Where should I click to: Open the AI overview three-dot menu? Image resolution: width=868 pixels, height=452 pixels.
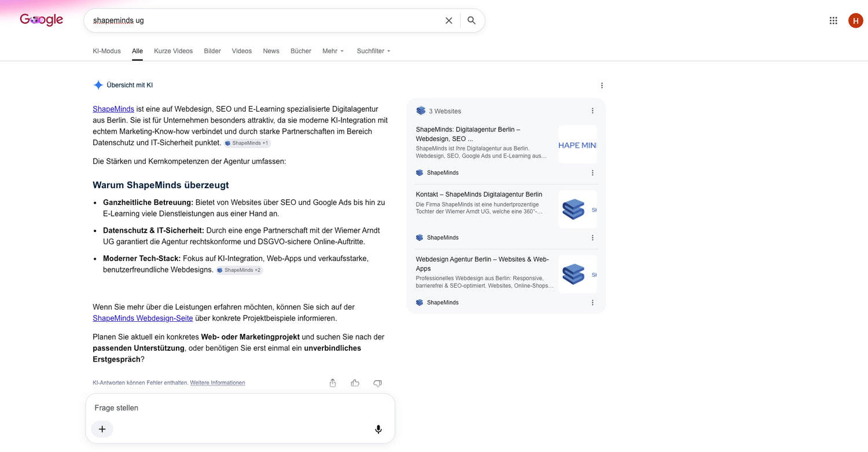tap(602, 86)
